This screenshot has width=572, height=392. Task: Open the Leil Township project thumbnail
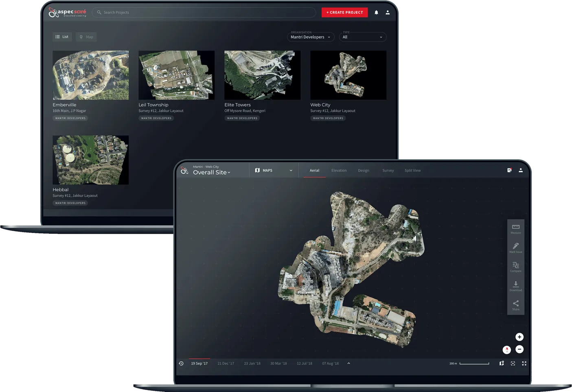176,75
